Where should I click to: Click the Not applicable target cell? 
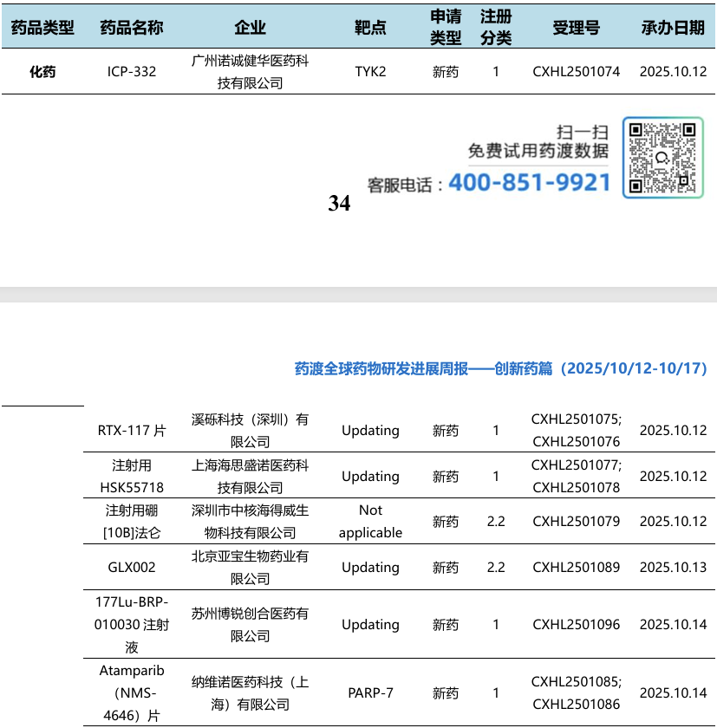click(x=370, y=522)
